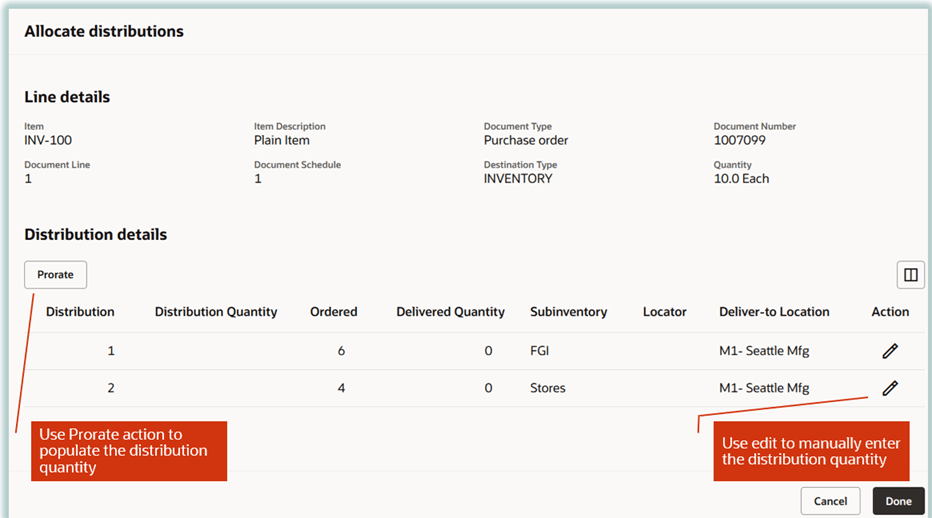
Task: Click the Ordered column header
Action: [x=333, y=312]
